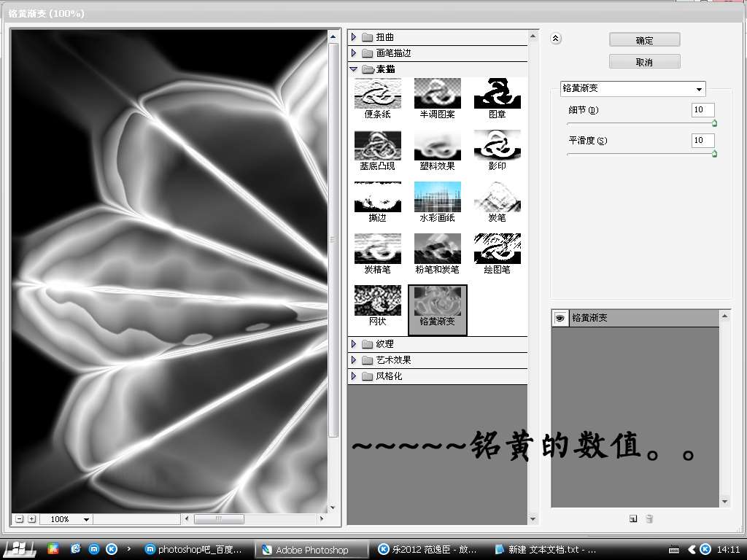Pick the 网状 filter thumbnail

coord(378,300)
